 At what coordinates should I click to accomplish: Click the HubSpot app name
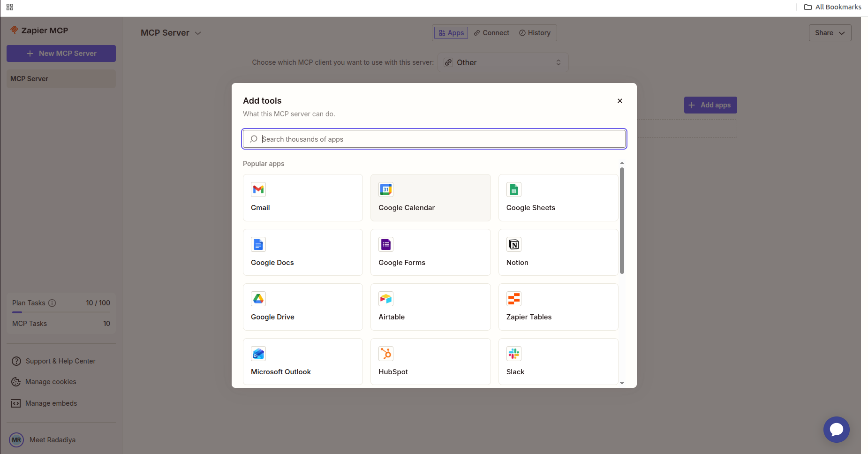click(x=393, y=372)
